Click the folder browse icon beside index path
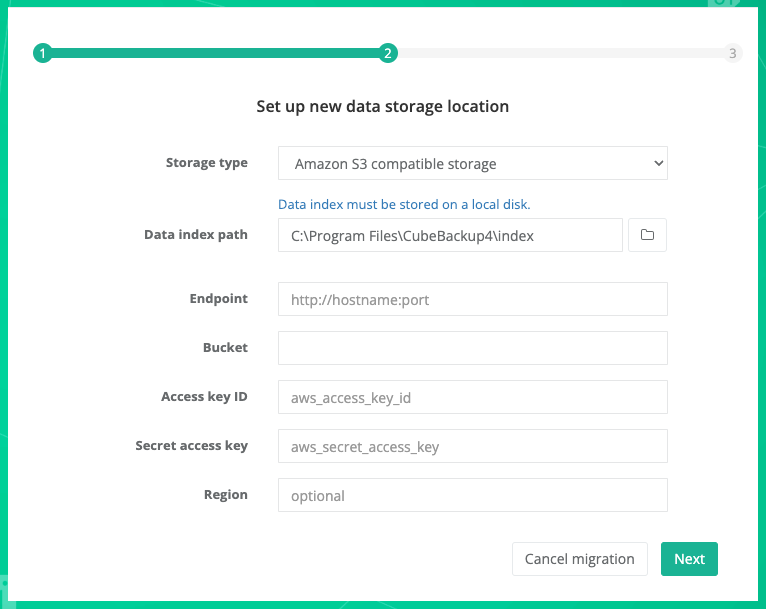This screenshot has height=609, width=766. (647, 235)
